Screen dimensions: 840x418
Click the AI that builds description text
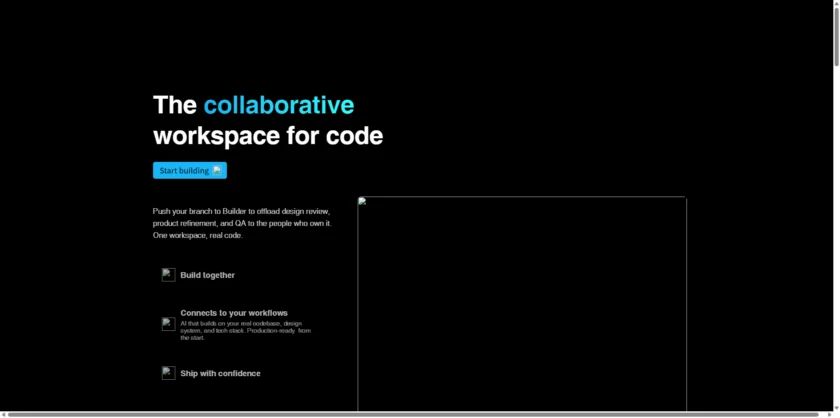(245, 331)
